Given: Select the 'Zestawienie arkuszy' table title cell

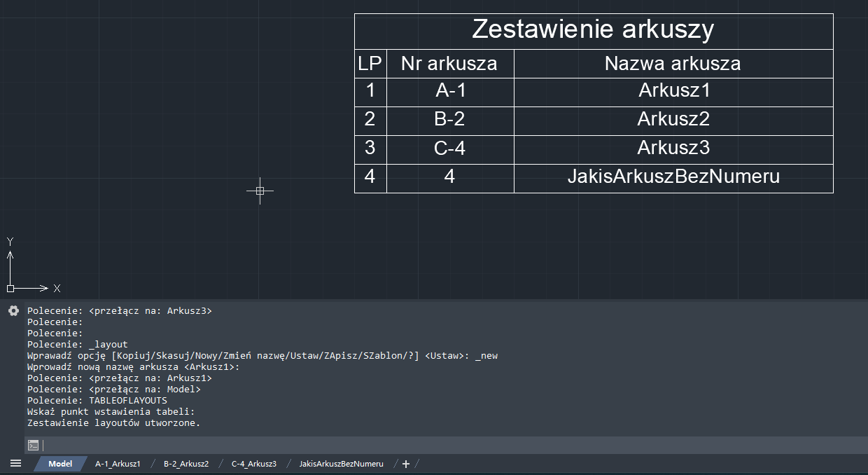Looking at the screenshot, I should point(593,30).
